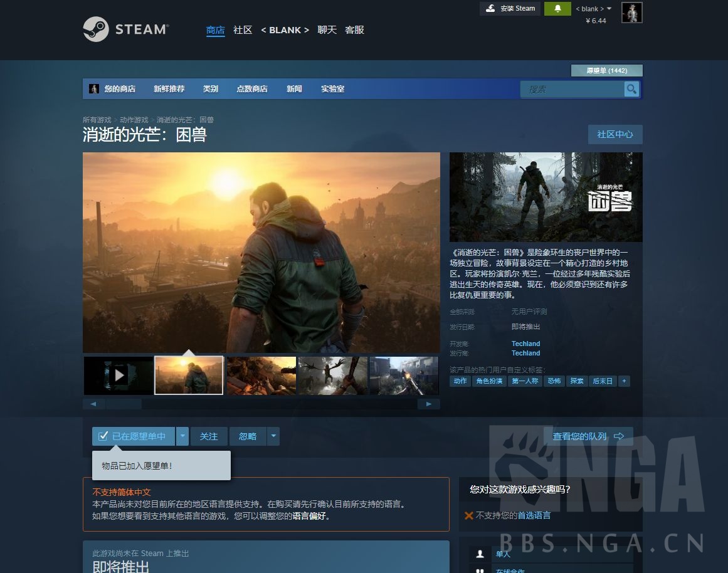Image resolution: width=728 pixels, height=573 pixels.
Task: Click the red X icon beside 不支持您的首选语言
Action: 469,515
